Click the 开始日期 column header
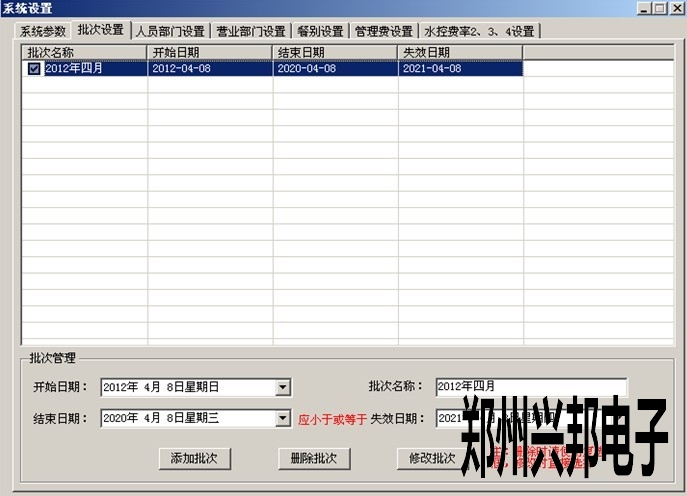 (210, 52)
